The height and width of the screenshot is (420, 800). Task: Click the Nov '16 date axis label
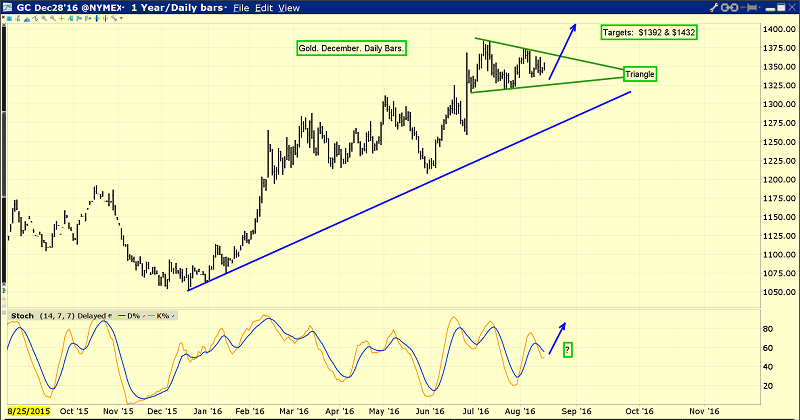[x=704, y=411]
